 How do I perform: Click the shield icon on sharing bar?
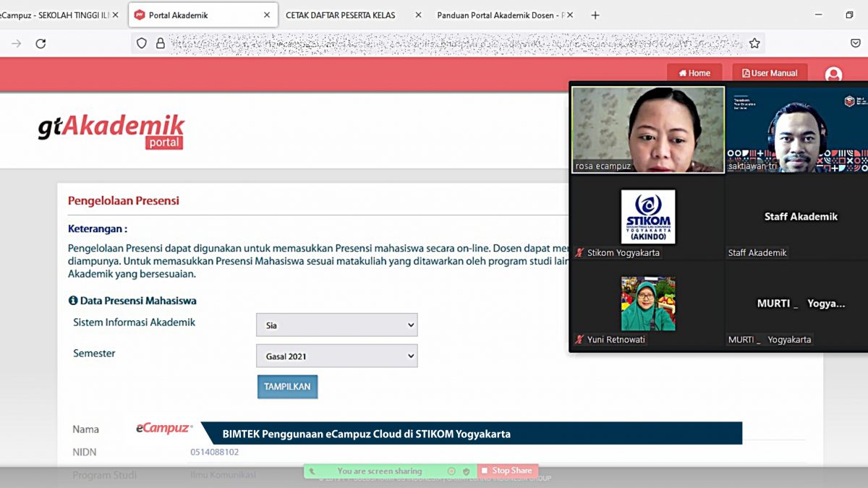467,471
